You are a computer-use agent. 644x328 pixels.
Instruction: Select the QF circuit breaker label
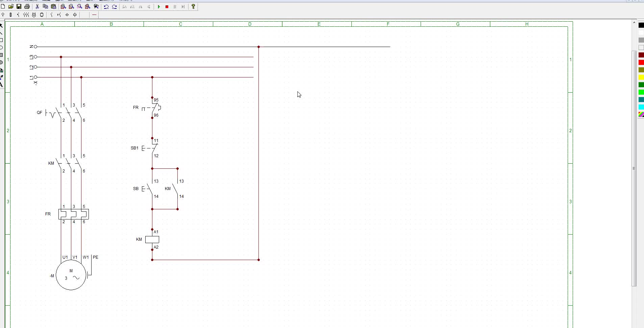click(x=40, y=113)
